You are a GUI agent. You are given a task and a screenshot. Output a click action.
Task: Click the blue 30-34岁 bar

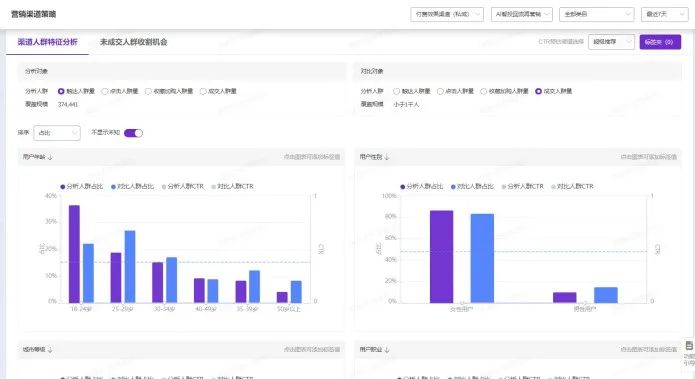click(172, 280)
